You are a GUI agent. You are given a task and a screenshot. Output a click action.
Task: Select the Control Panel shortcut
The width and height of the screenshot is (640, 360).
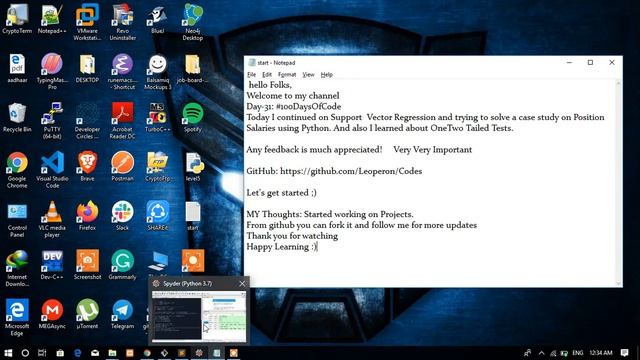click(17, 219)
